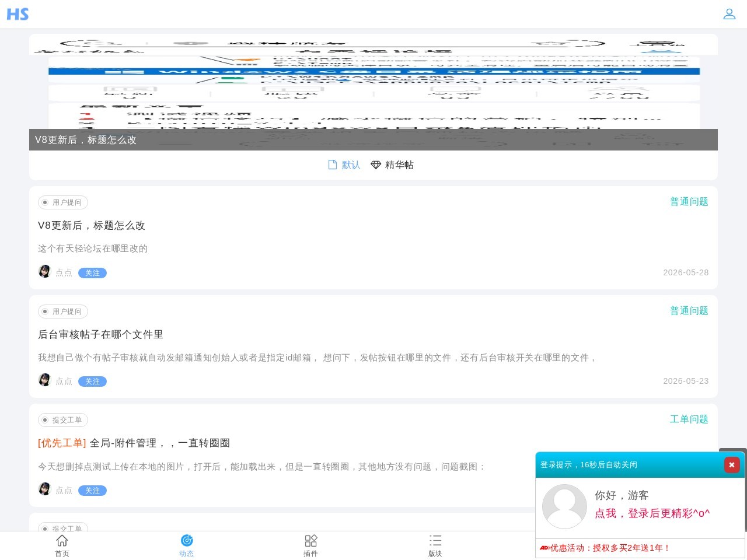Open the post 全局-附件管理 一直转圈圈
The width and height of the screenshot is (747, 560).
[x=134, y=443]
